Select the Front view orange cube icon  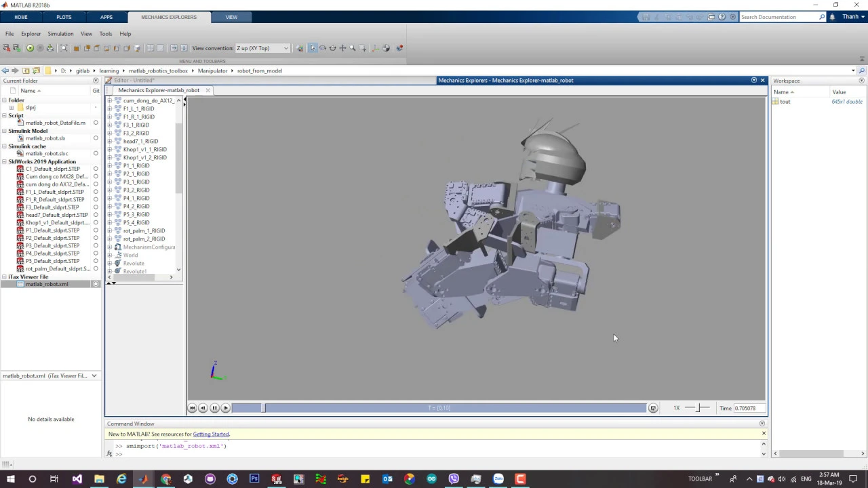point(76,48)
